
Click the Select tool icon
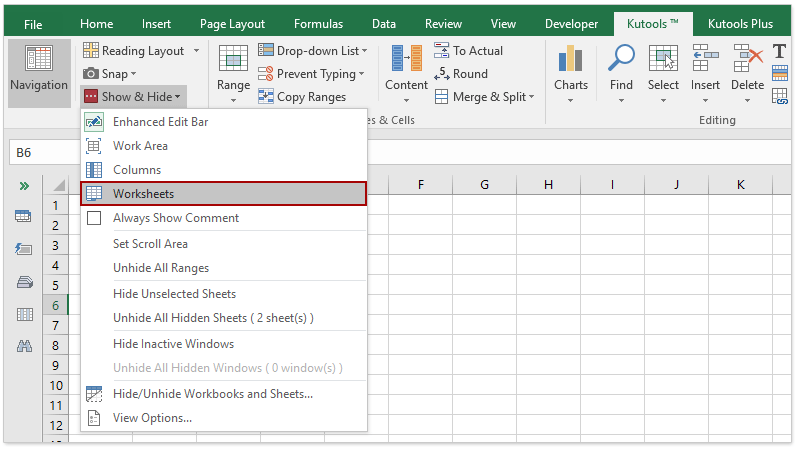click(x=663, y=58)
